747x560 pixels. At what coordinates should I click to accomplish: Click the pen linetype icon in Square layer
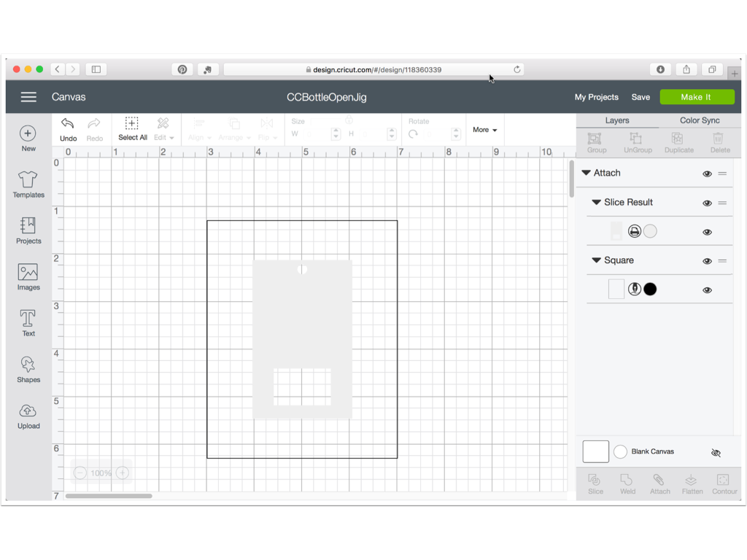click(634, 289)
